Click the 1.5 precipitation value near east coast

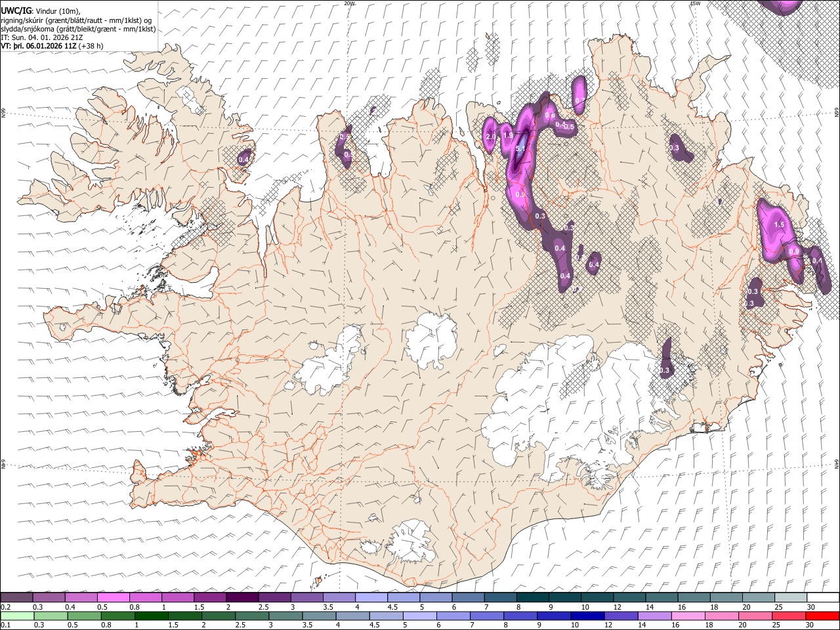(x=779, y=224)
